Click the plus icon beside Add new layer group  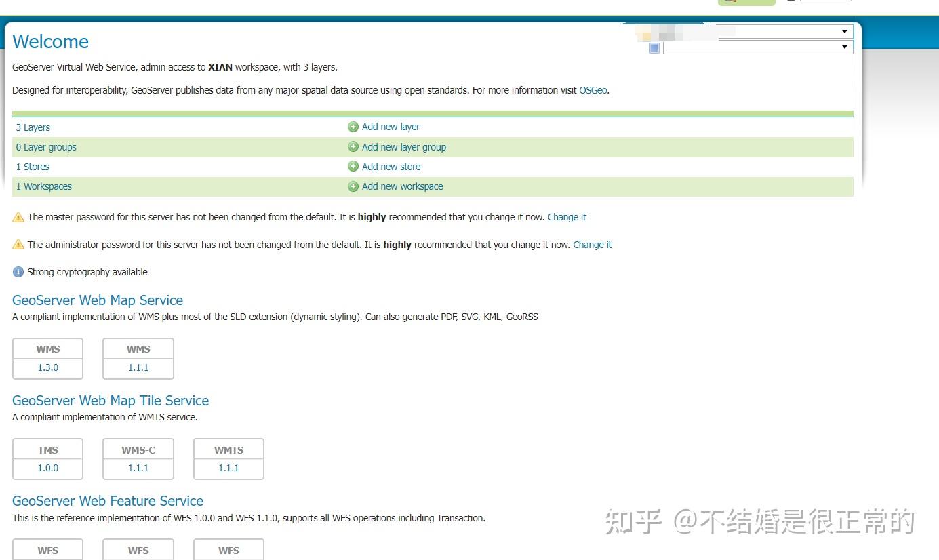coord(353,146)
